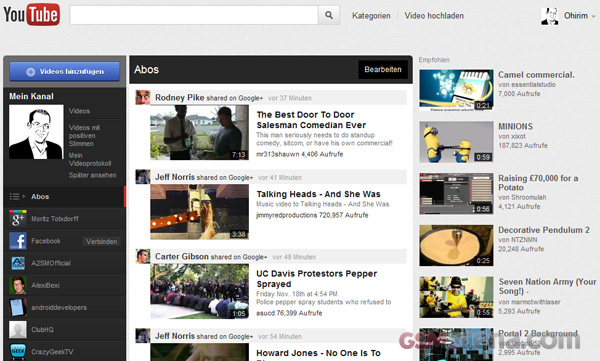Play MINIONS recommended thumbnail

coord(456,142)
